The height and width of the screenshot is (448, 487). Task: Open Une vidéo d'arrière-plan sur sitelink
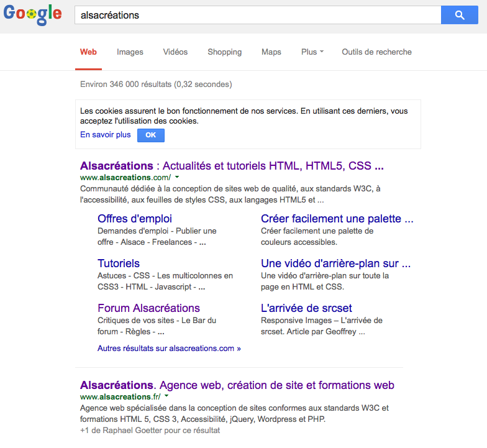click(x=335, y=263)
